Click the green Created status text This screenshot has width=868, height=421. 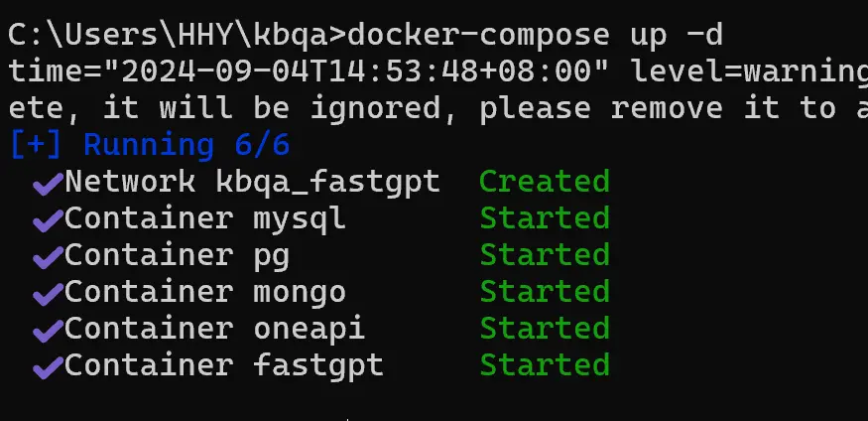pos(544,183)
